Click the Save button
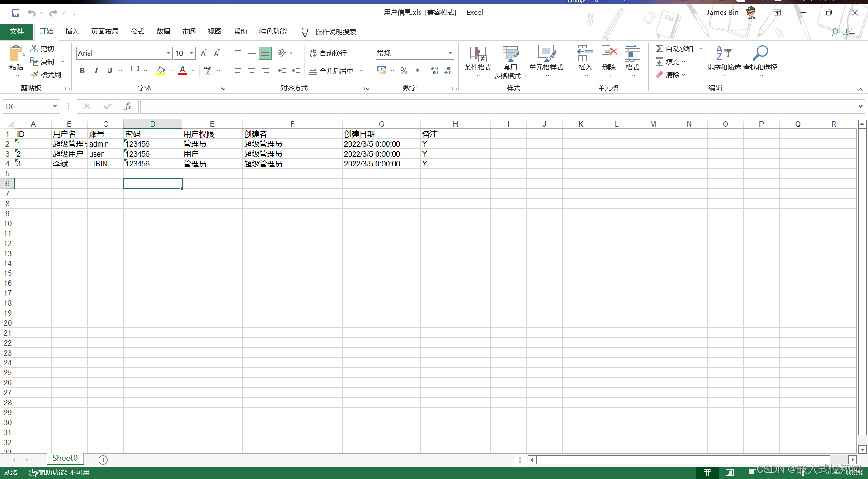Screen dimensions: 868x479 click(x=16, y=13)
